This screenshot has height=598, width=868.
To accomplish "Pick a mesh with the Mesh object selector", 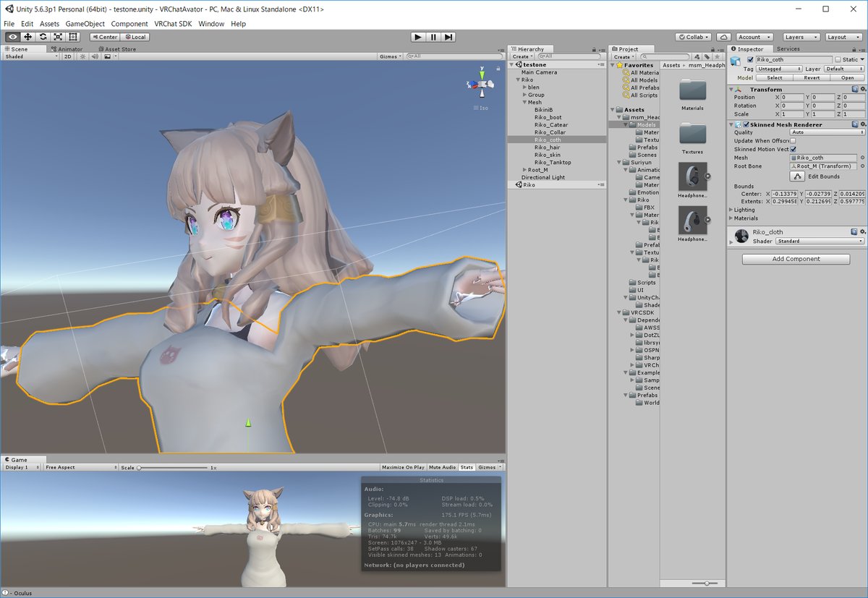I will [x=862, y=158].
